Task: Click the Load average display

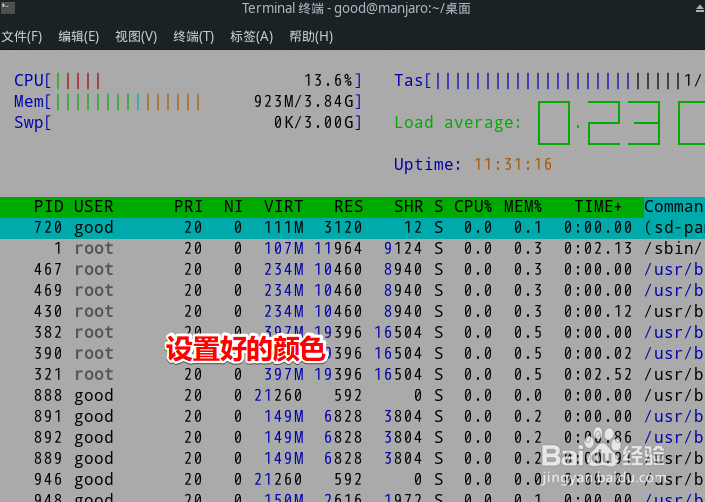Action: (549, 122)
